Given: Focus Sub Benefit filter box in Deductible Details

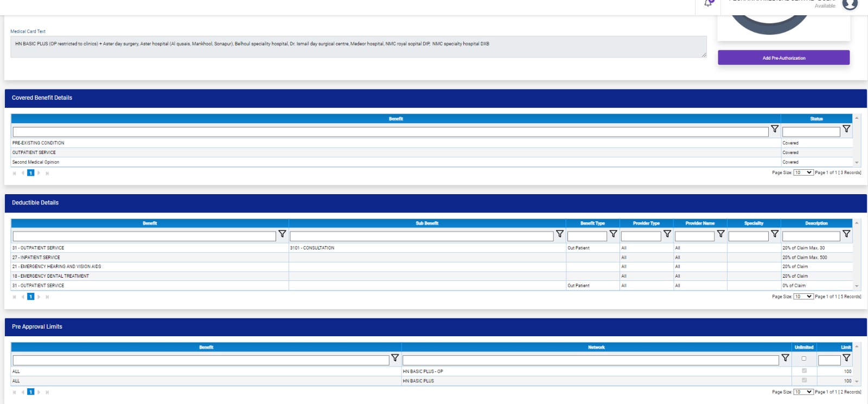Looking at the screenshot, I should click(422, 236).
